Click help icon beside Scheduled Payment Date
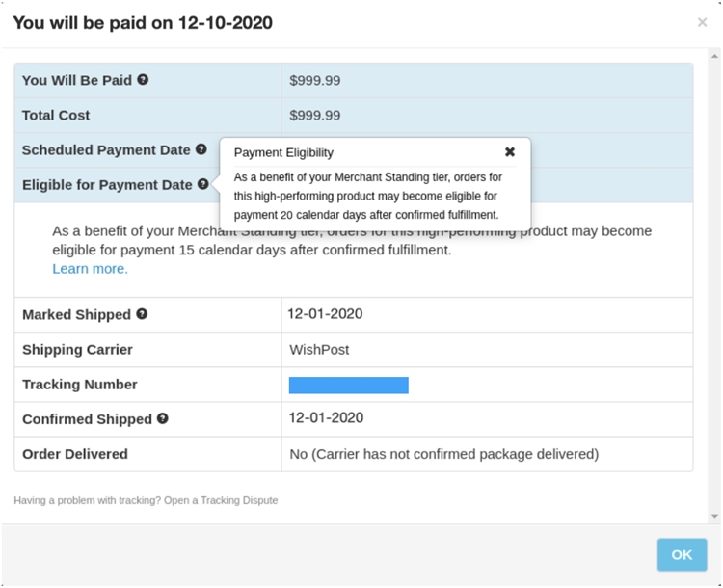 point(201,149)
